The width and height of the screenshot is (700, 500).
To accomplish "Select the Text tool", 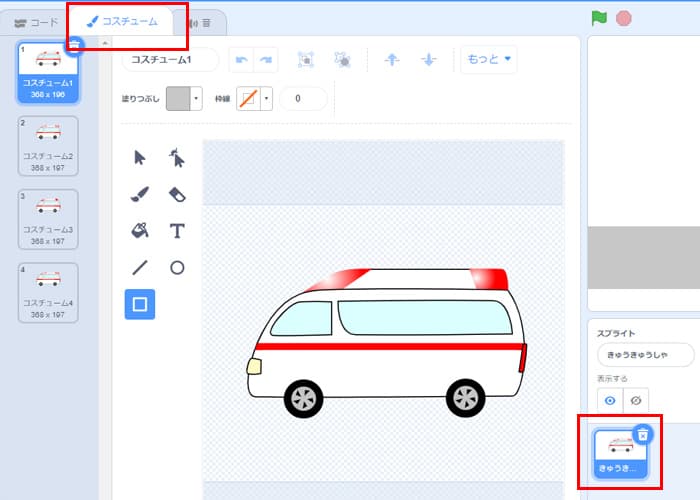I will point(177,231).
